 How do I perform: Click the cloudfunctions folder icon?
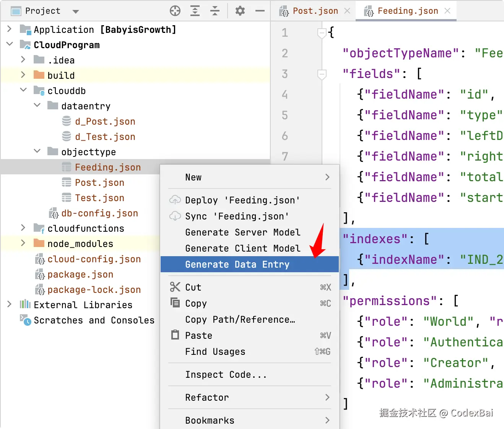pos(39,228)
